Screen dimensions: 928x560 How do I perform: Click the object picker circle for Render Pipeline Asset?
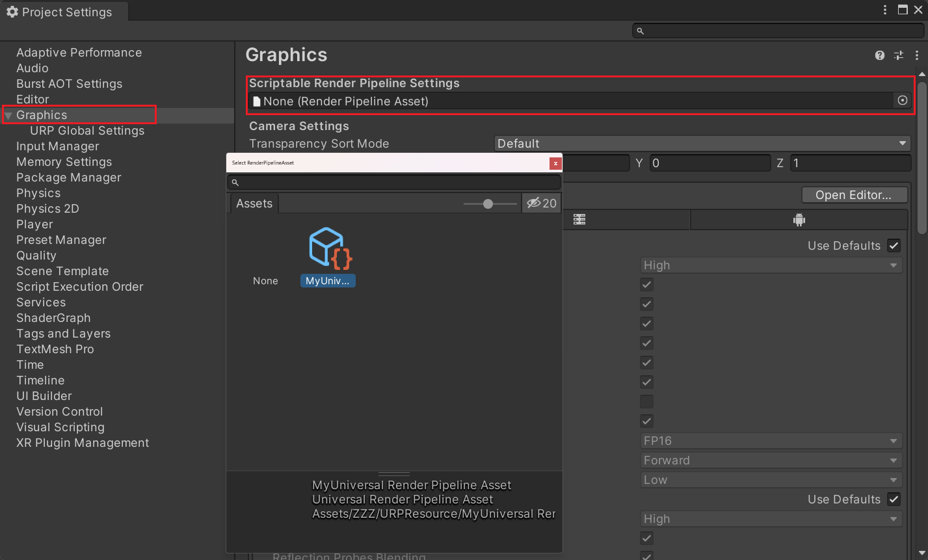902,101
